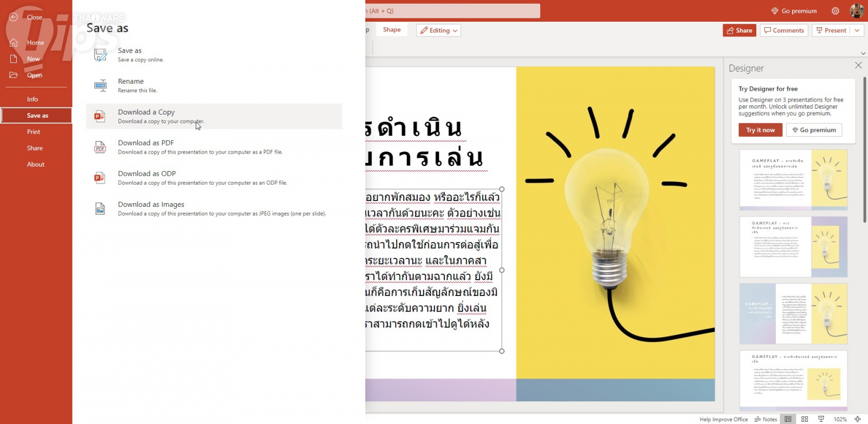Click Try it now in Designer

tap(761, 130)
